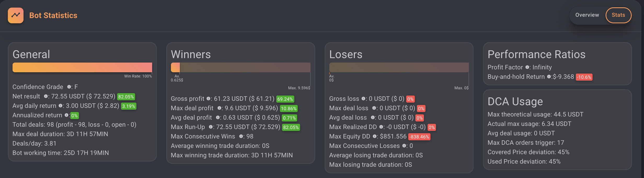Image resolution: width=644 pixels, height=178 pixels.
Task: Click info icon beside Annualized return
Action: [66, 115]
